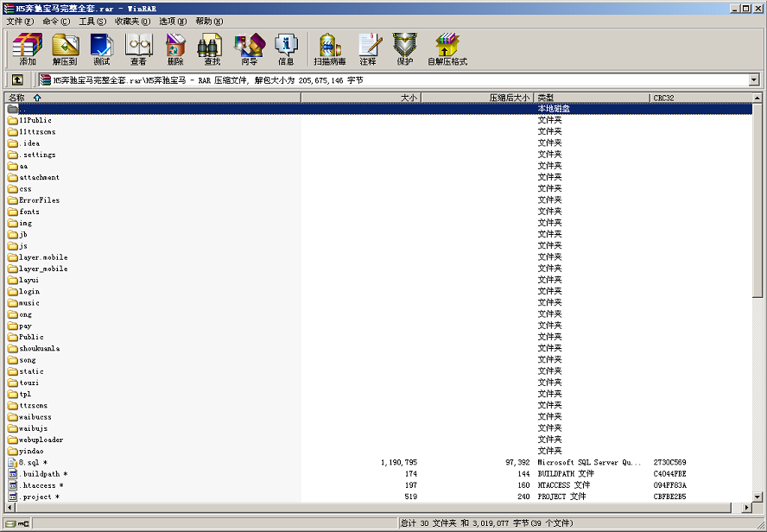
Task: Click the vertical scrollbar down arrow
Action: point(757,497)
